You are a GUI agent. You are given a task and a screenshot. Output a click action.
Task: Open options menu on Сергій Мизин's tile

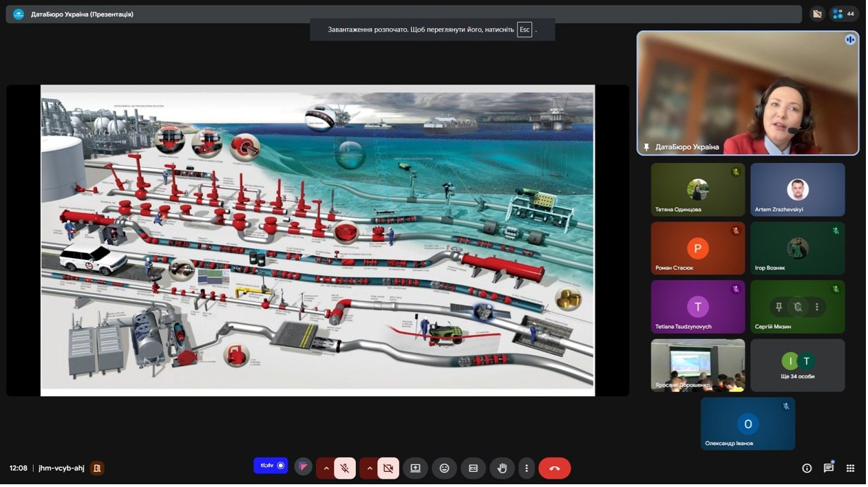point(817,307)
